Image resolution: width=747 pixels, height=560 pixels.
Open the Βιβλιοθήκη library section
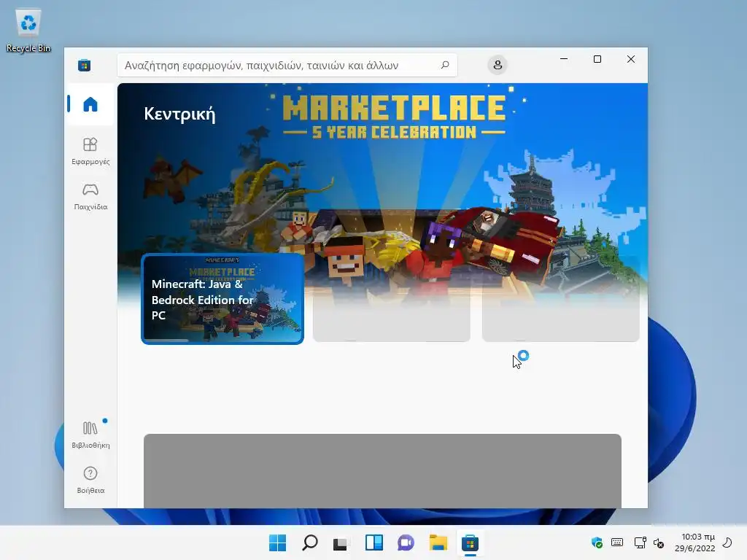(90, 435)
